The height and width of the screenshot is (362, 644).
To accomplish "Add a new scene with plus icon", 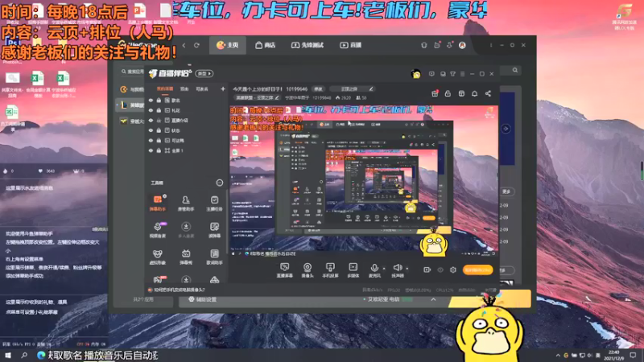I will tap(223, 88).
